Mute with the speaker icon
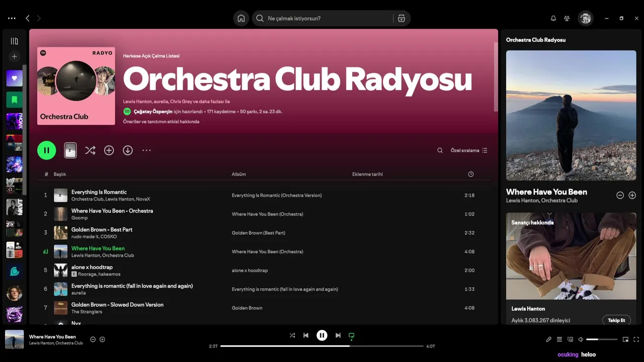Screen dimensions: 644x362 click(581, 339)
